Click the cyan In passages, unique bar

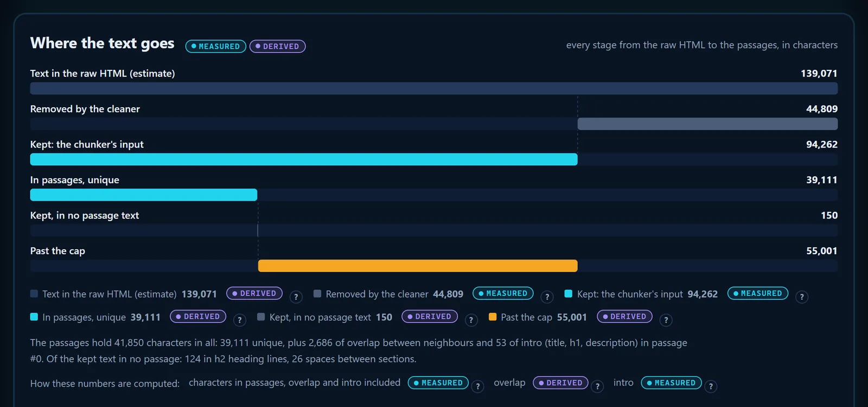click(144, 195)
